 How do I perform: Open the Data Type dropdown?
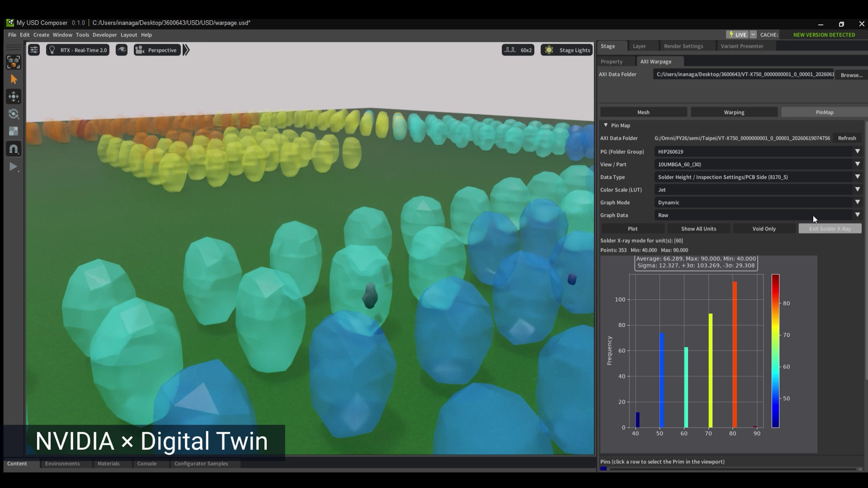pyautogui.click(x=758, y=177)
